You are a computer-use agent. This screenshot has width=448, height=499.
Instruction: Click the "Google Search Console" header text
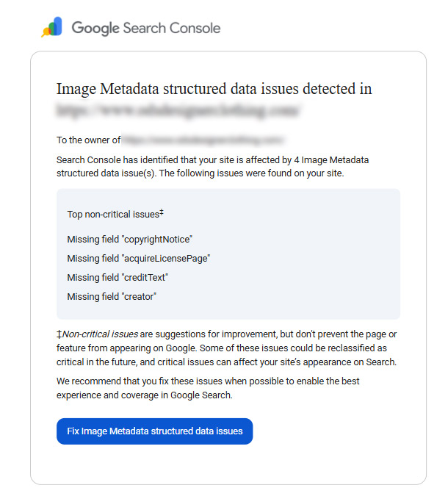pos(145,29)
